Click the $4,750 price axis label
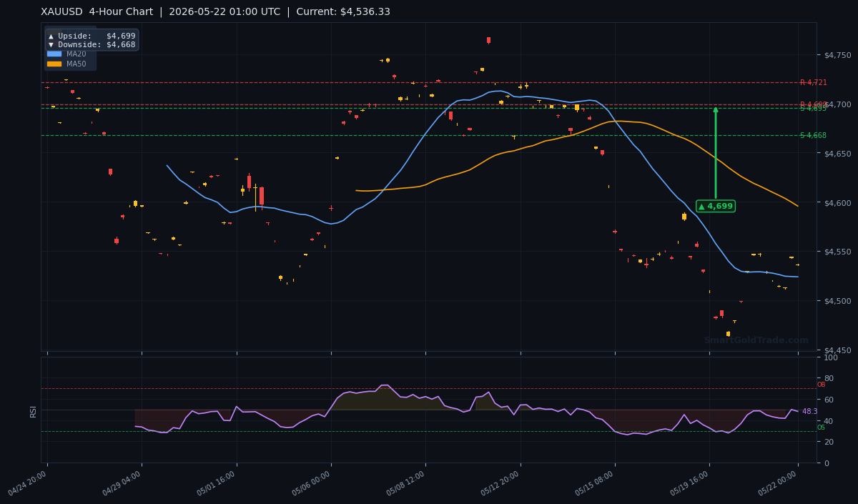The image size is (858, 504). click(838, 55)
